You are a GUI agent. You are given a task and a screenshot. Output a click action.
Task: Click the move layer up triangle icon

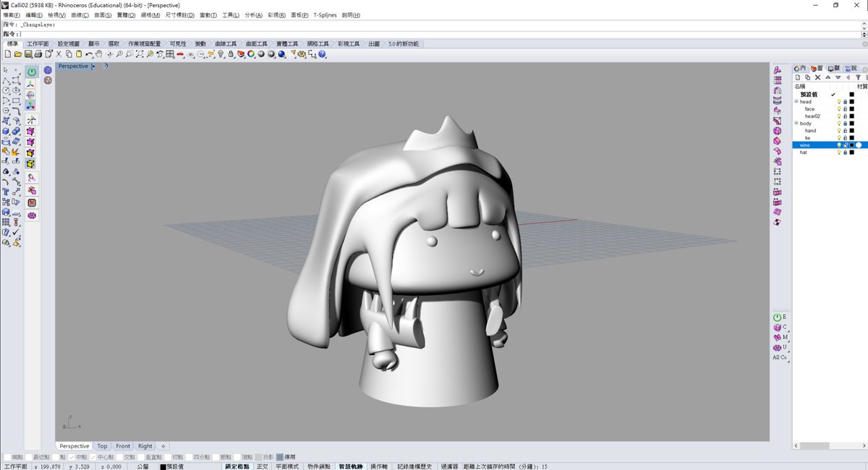click(x=827, y=77)
